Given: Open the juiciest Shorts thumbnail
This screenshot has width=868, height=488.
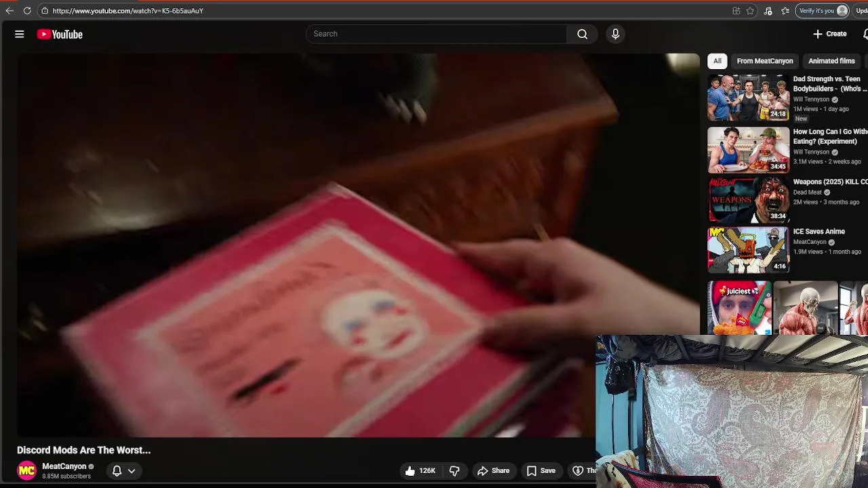Looking at the screenshot, I should coord(739,308).
